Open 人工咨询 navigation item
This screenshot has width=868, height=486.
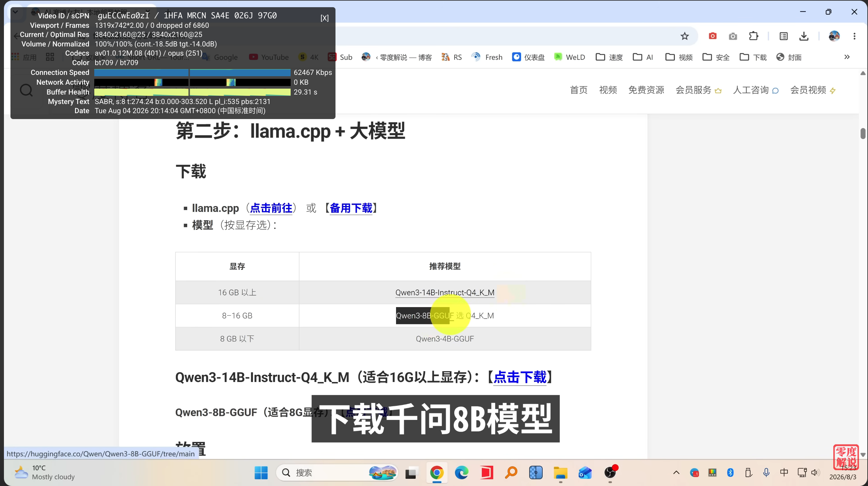pyautogui.click(x=756, y=90)
